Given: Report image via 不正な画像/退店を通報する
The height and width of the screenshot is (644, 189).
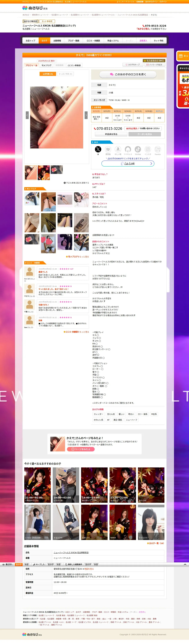Looking at the screenshot, I should 76,183.
